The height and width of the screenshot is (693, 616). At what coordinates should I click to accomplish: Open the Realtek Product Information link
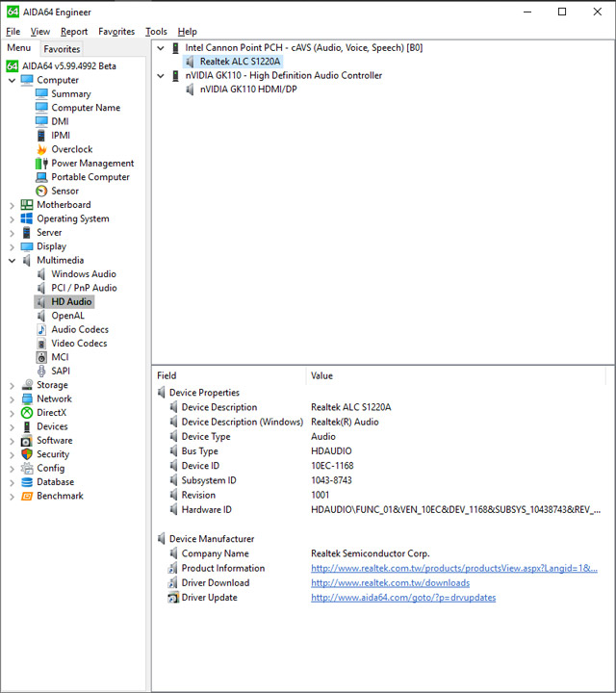point(454,568)
